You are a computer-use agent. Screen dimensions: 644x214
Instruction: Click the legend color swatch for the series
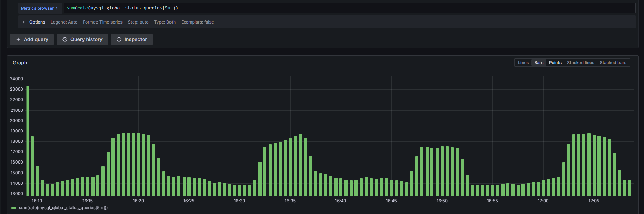pyautogui.click(x=14, y=208)
